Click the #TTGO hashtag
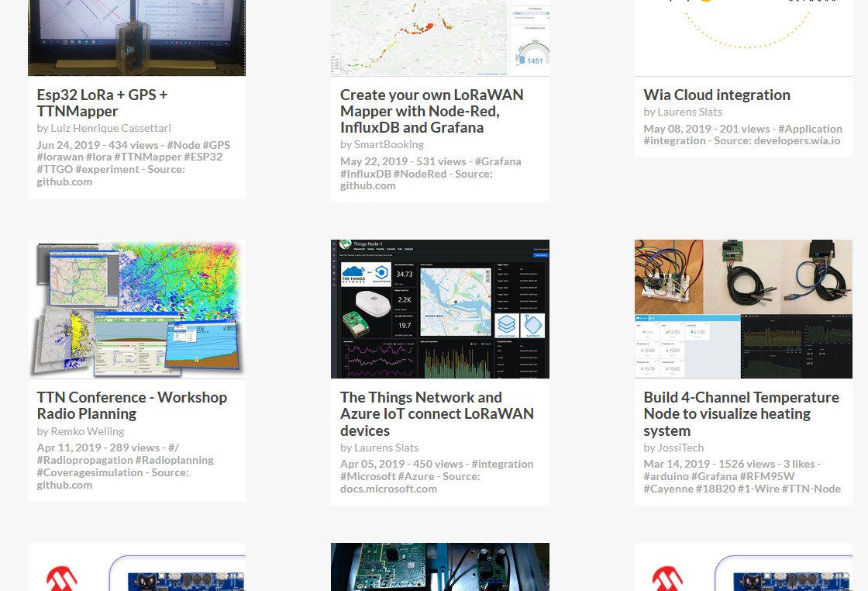The width and height of the screenshot is (868, 591). (x=55, y=169)
